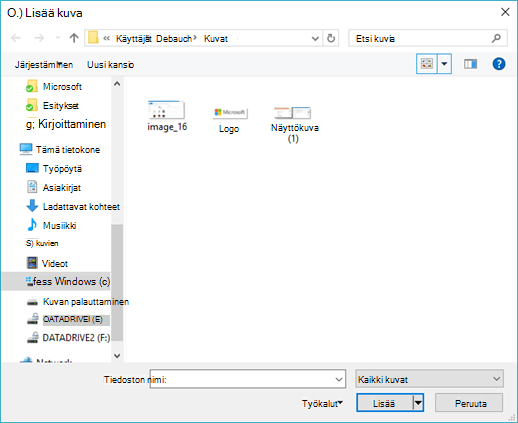Open view options dropdown arrow

[444, 63]
